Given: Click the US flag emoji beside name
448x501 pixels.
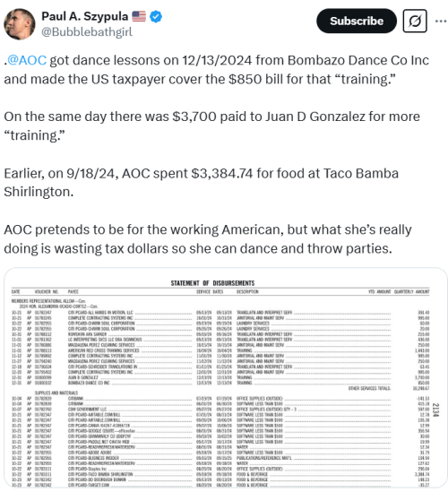Looking at the screenshot, I should point(139,16).
